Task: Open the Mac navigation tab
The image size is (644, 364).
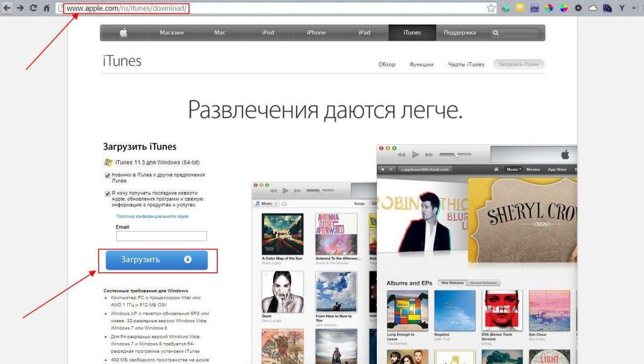Action: click(220, 33)
